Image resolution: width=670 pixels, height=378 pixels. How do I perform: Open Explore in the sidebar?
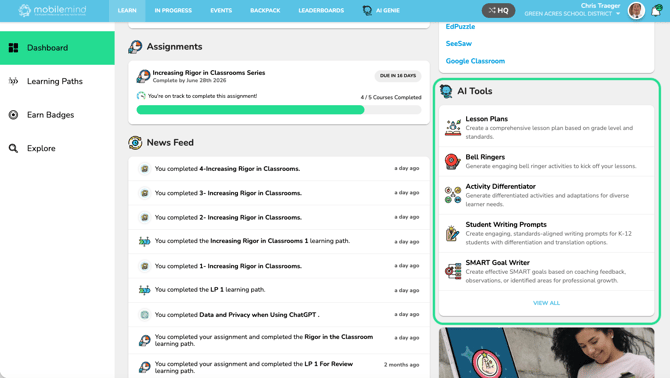(57, 148)
